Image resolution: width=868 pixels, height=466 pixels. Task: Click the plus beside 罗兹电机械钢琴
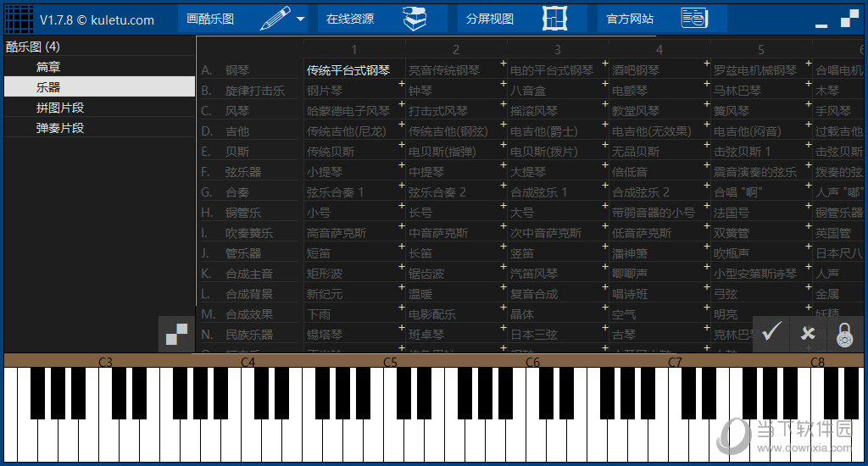click(808, 63)
